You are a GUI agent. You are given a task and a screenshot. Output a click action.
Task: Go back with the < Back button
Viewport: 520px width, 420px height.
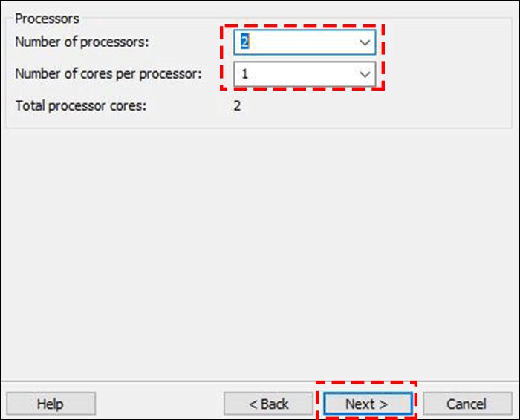click(x=268, y=404)
